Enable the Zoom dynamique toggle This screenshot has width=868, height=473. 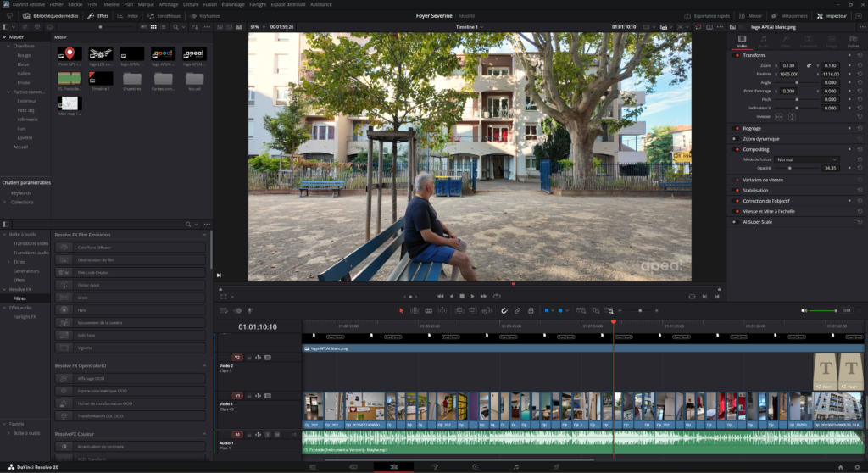[737, 138]
